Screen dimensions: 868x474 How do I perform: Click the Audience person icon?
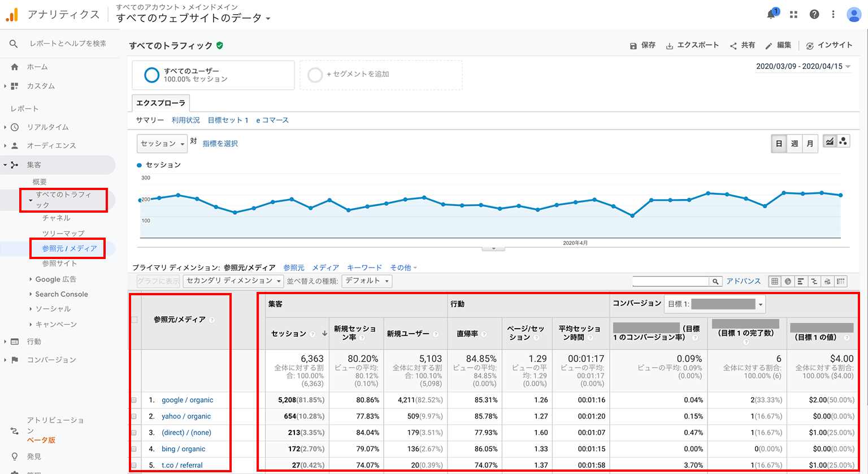click(15, 145)
